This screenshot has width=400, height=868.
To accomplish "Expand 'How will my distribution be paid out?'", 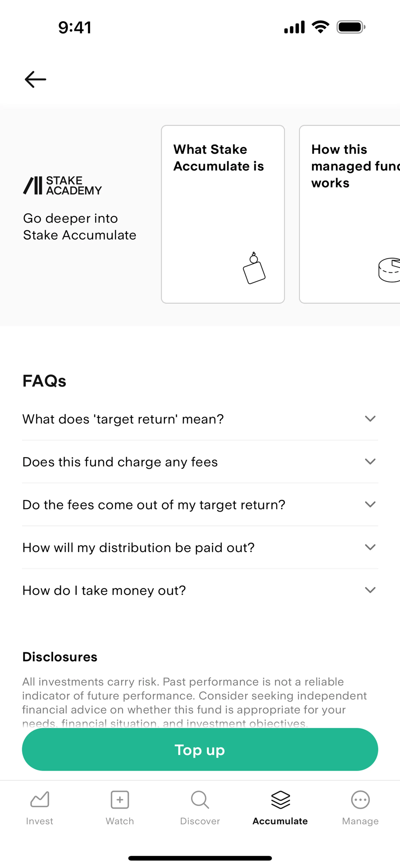I will tap(370, 547).
